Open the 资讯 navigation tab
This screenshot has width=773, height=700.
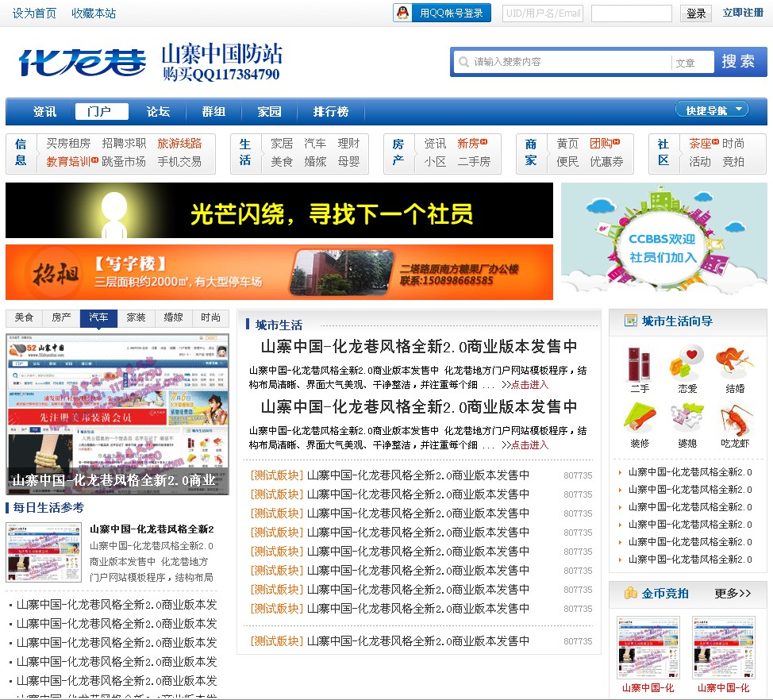click(45, 112)
